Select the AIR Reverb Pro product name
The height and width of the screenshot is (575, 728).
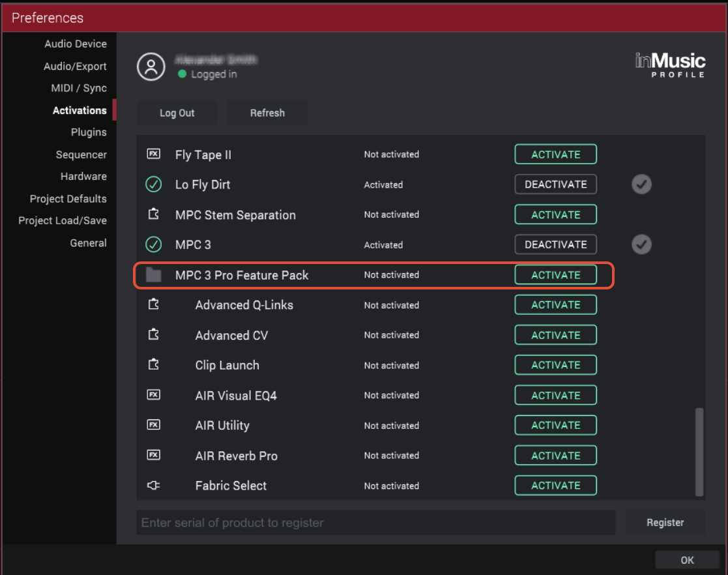coord(237,456)
